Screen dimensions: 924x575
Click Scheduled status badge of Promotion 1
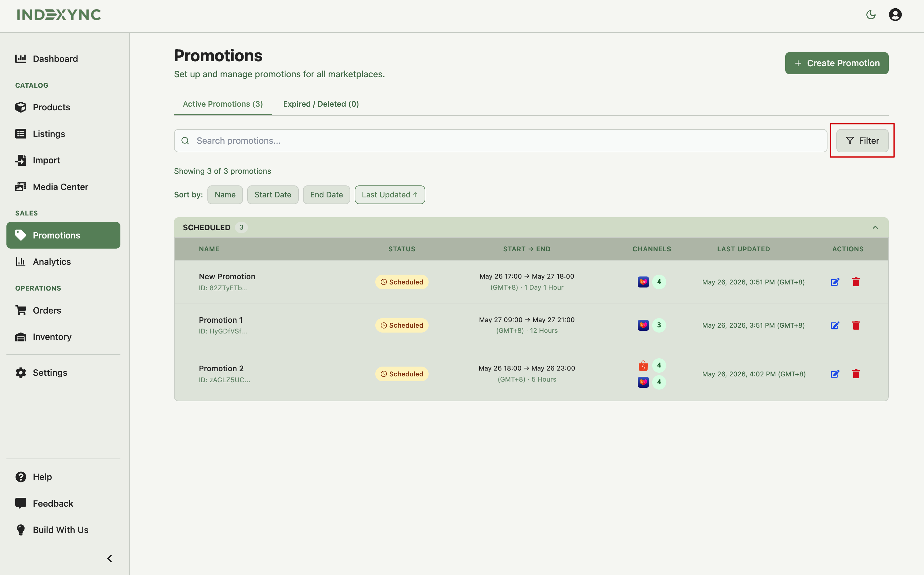[402, 325]
